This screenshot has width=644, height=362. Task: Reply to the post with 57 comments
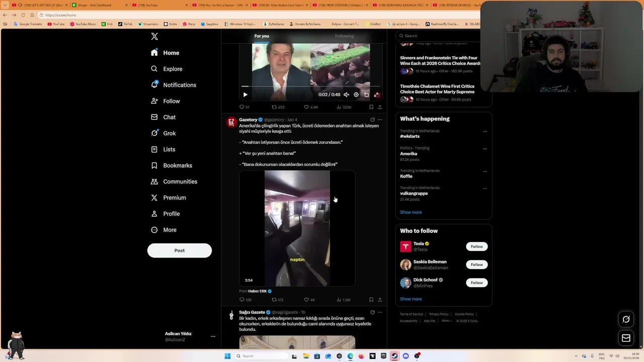[x=245, y=107]
